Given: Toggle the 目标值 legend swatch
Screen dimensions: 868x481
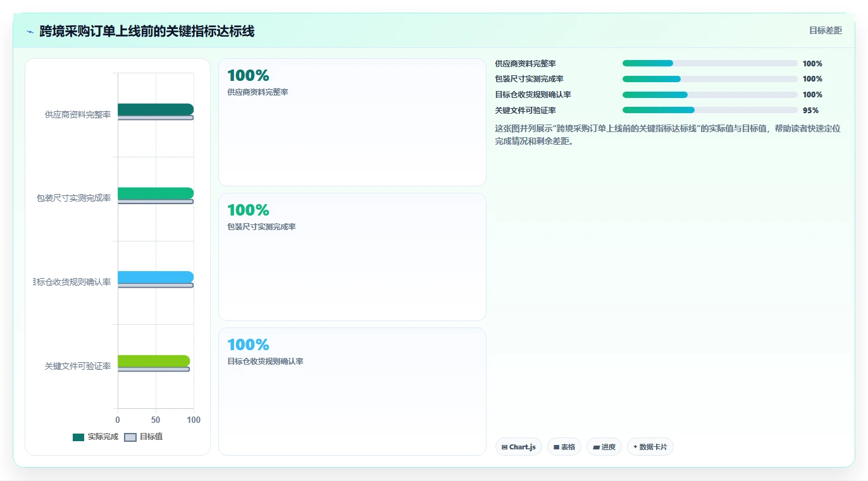Looking at the screenshot, I should (130, 437).
